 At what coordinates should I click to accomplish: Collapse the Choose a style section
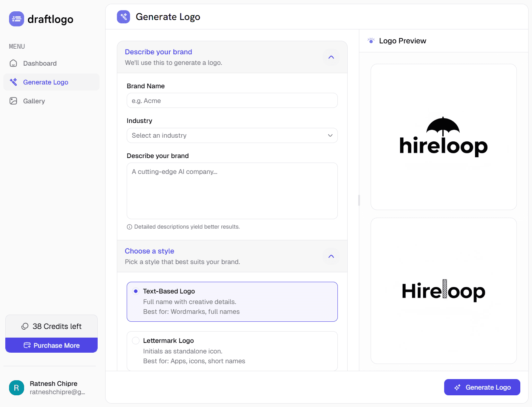(331, 256)
